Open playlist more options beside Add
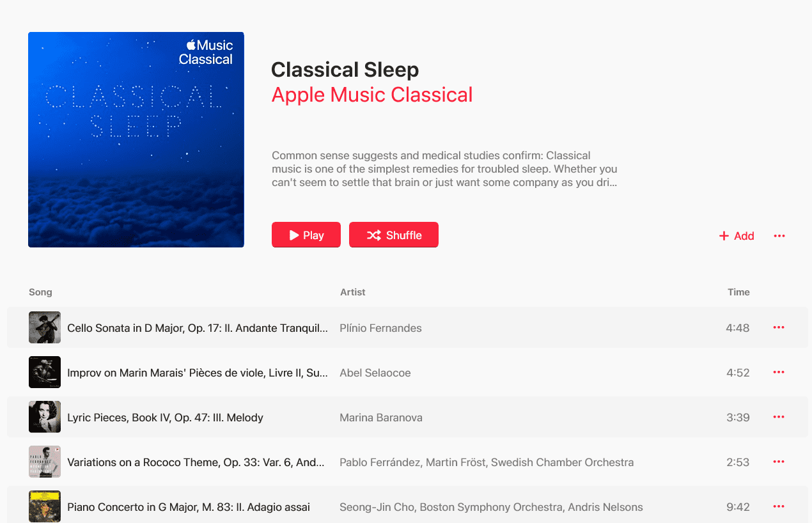812x523 pixels. (x=779, y=236)
